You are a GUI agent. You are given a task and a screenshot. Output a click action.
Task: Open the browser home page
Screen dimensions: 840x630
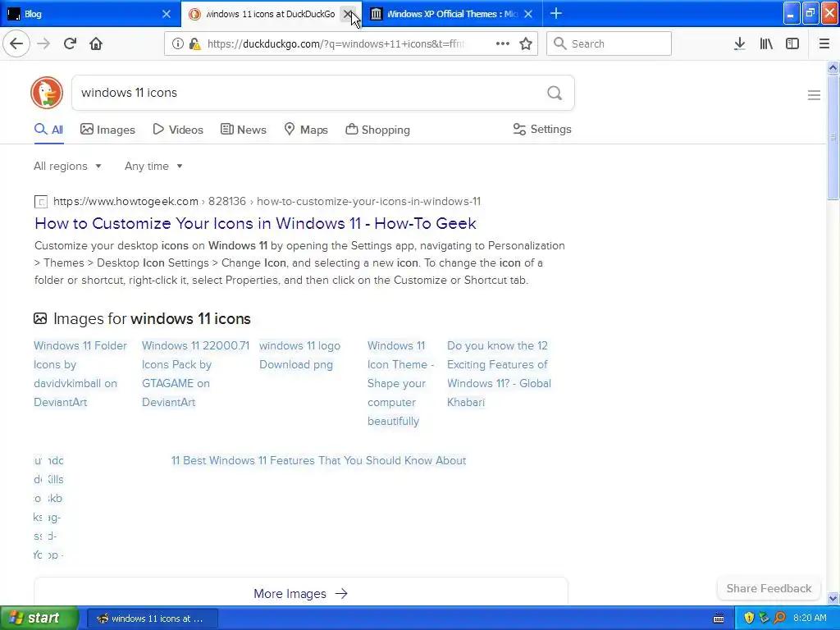tap(96, 43)
